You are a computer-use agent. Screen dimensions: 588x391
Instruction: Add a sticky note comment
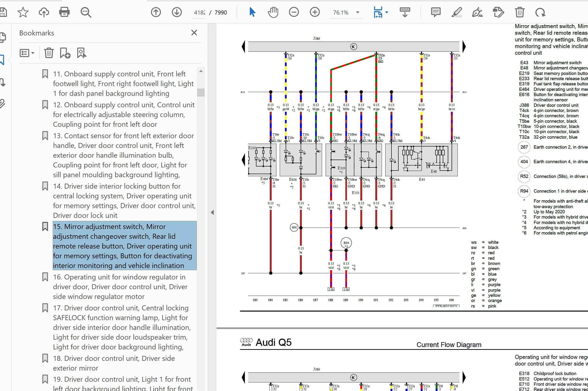436,12
